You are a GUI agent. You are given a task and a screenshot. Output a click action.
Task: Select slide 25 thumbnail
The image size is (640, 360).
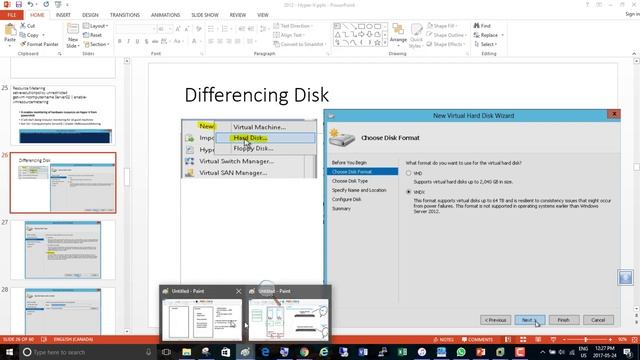click(63, 115)
